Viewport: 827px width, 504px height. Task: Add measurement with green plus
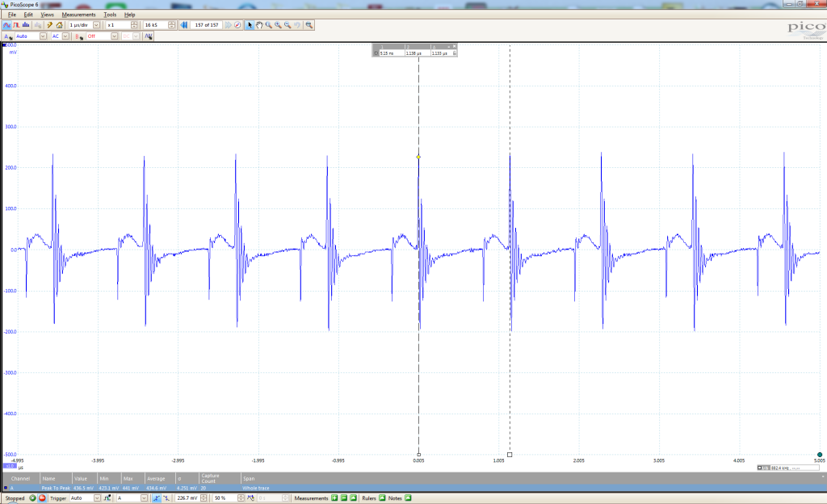[x=334, y=498]
